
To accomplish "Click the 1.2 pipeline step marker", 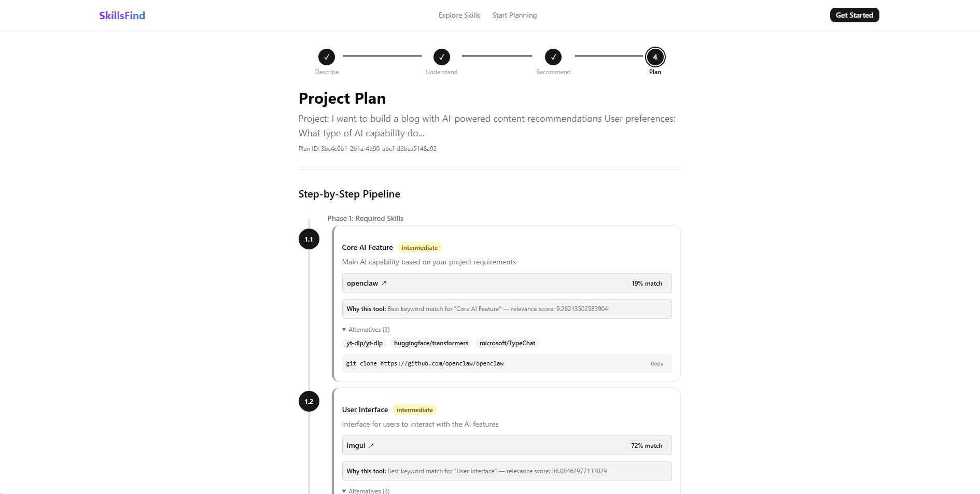I will pyautogui.click(x=309, y=401).
